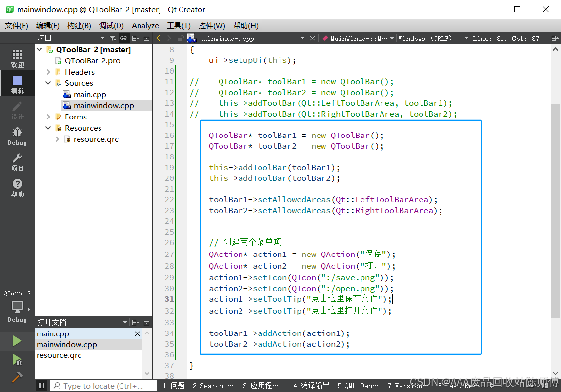Expand the Headers tree node
This screenshot has width=561, height=392.
(x=48, y=72)
